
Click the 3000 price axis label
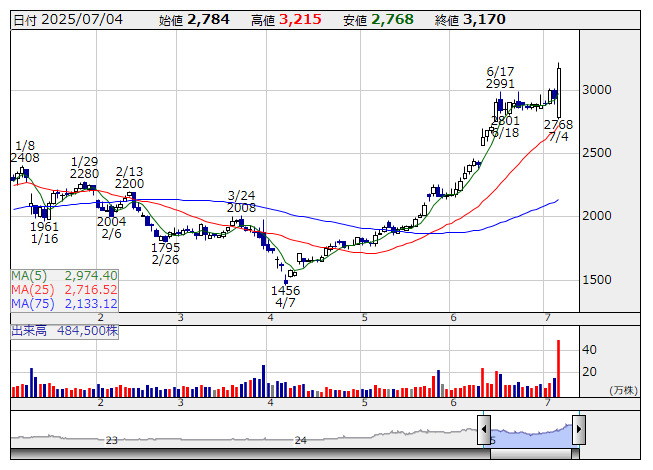tap(597, 90)
